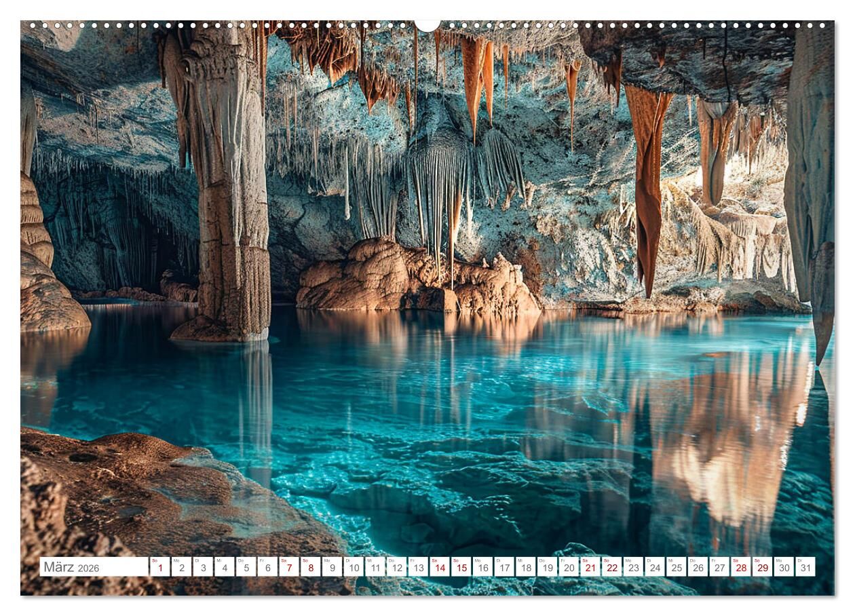The image size is (855, 616).
Task: Click date cell number 5
Action: click(x=246, y=567)
